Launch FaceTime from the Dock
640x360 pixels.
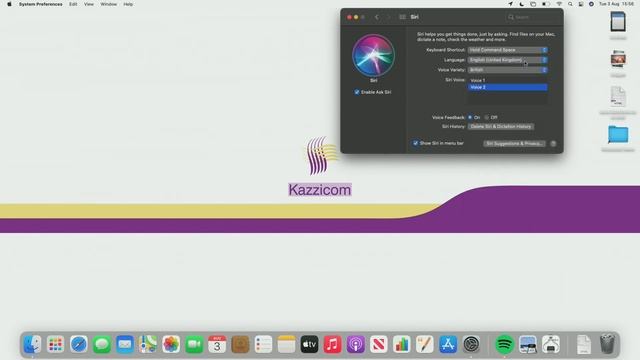tap(194, 344)
